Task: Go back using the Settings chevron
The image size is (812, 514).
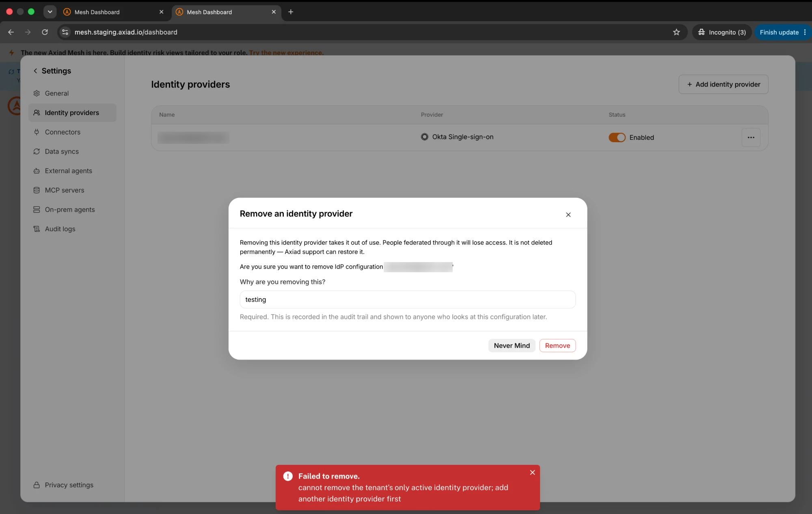Action: pos(35,71)
